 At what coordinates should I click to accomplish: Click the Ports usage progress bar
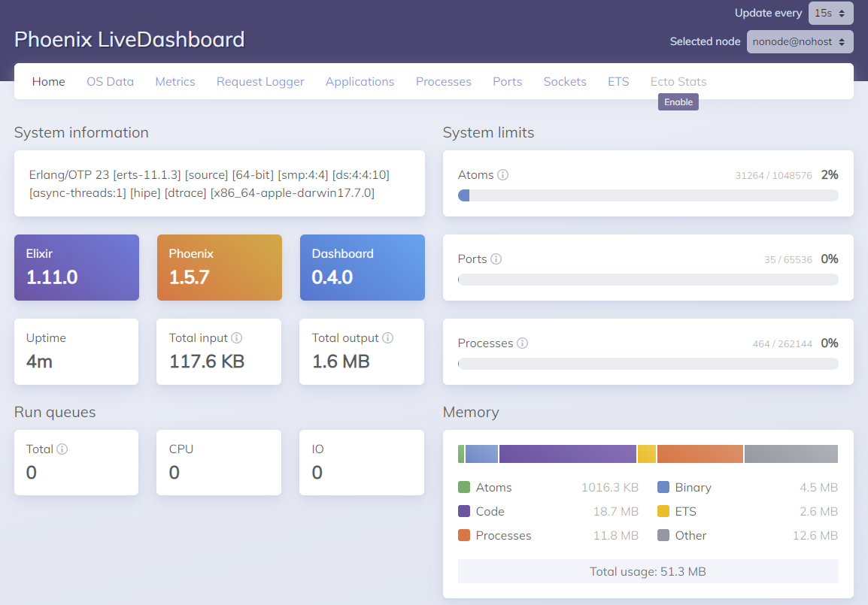click(648, 280)
